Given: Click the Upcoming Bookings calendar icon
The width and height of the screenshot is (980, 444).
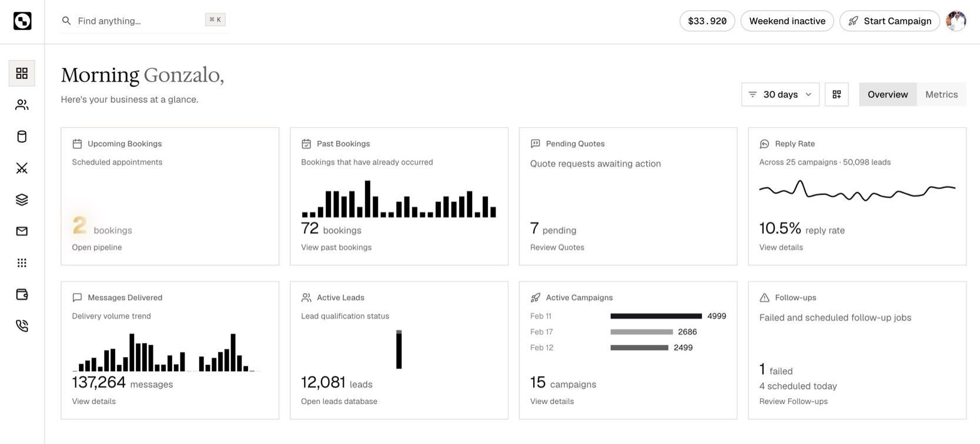Looking at the screenshot, I should pyautogui.click(x=77, y=144).
